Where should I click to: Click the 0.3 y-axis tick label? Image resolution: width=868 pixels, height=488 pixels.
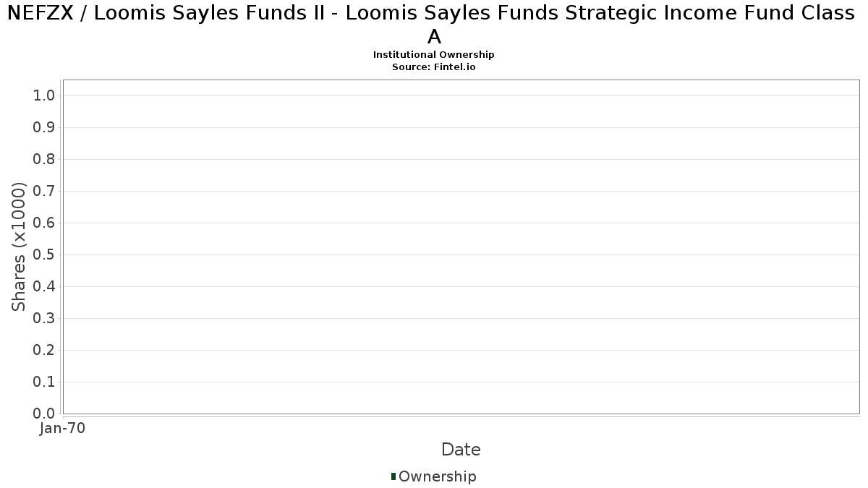click(x=45, y=319)
